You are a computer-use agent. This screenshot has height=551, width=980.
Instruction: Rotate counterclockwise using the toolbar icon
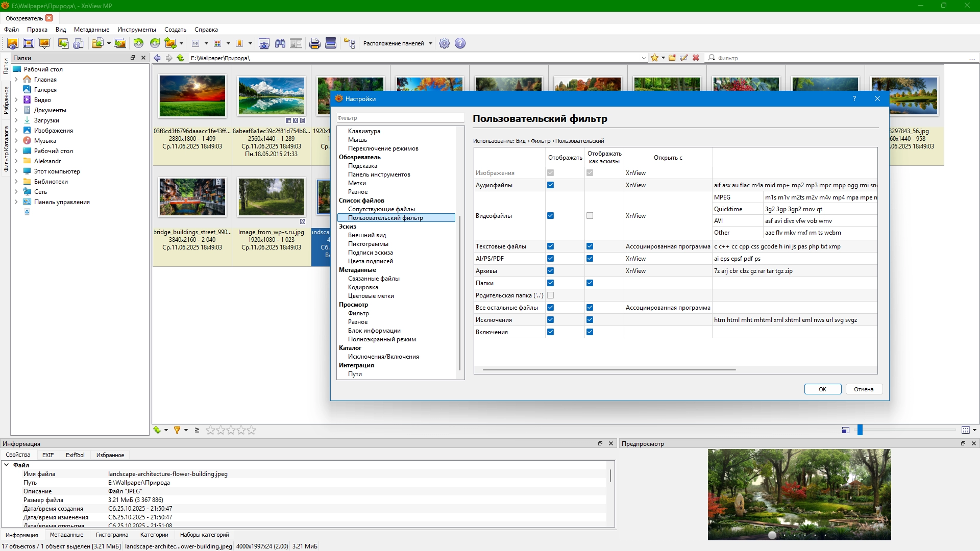tap(138, 43)
